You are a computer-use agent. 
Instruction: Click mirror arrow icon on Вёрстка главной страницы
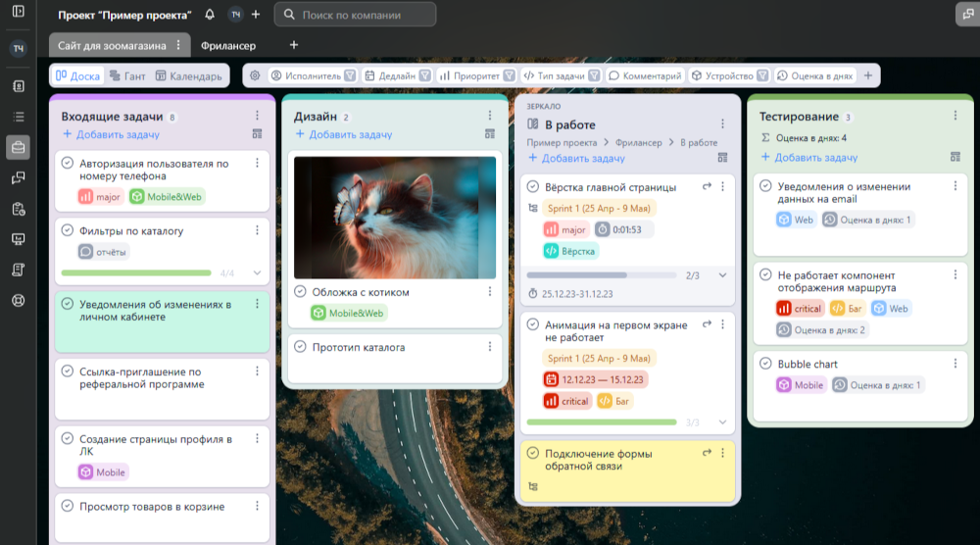click(x=707, y=186)
